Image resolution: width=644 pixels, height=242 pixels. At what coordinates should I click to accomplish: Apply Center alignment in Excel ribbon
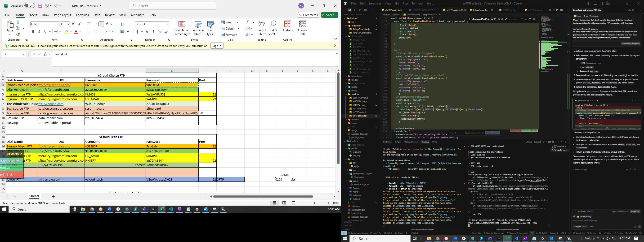point(95,32)
